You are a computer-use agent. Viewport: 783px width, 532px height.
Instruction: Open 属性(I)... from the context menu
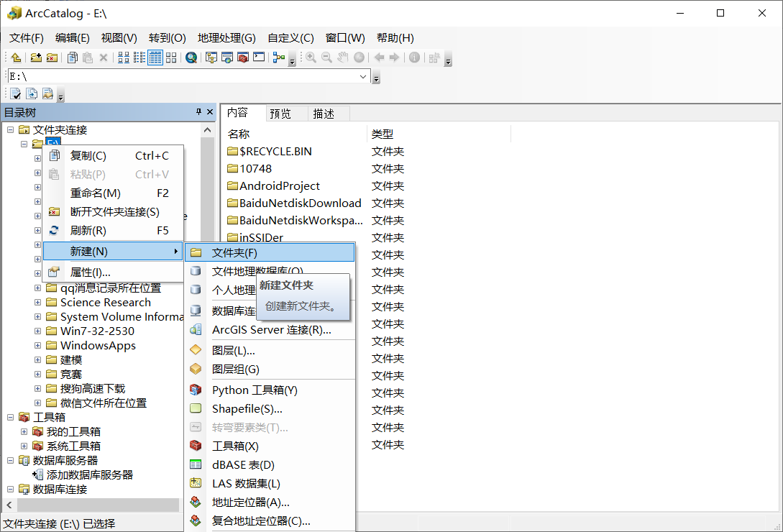pos(114,272)
